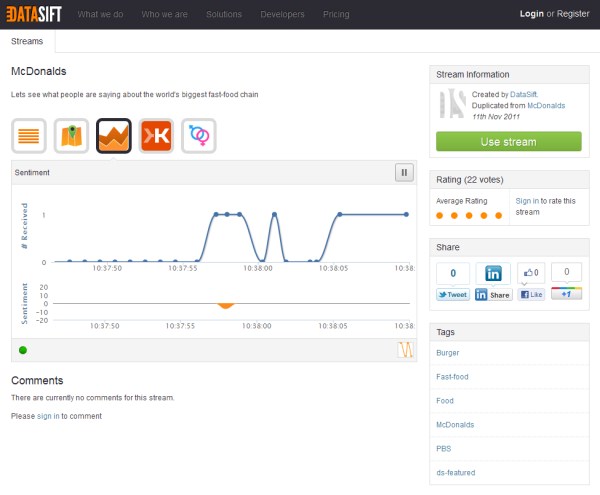Open the Fast-food tag
This screenshot has width=600, height=495.
(452, 377)
